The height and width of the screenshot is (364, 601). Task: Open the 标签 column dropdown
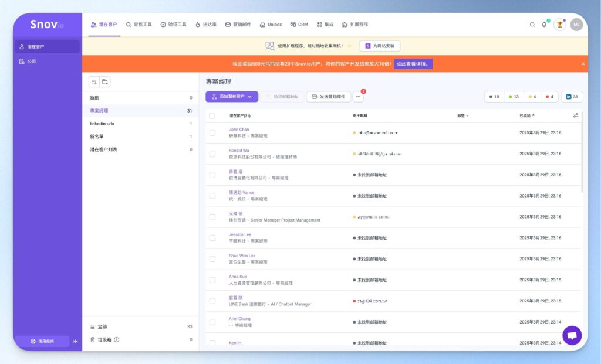point(462,115)
